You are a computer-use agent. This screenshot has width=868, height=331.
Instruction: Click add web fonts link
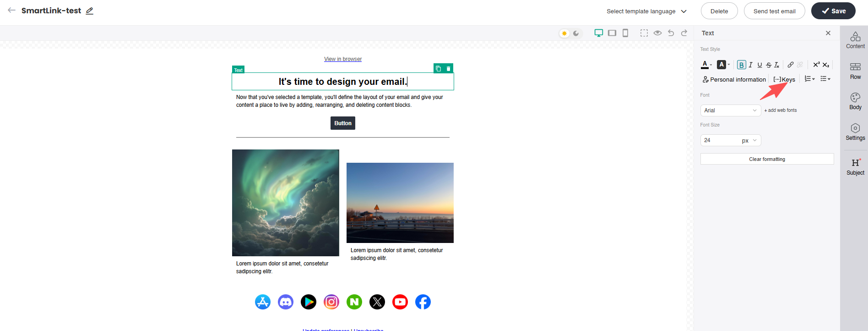781,110
